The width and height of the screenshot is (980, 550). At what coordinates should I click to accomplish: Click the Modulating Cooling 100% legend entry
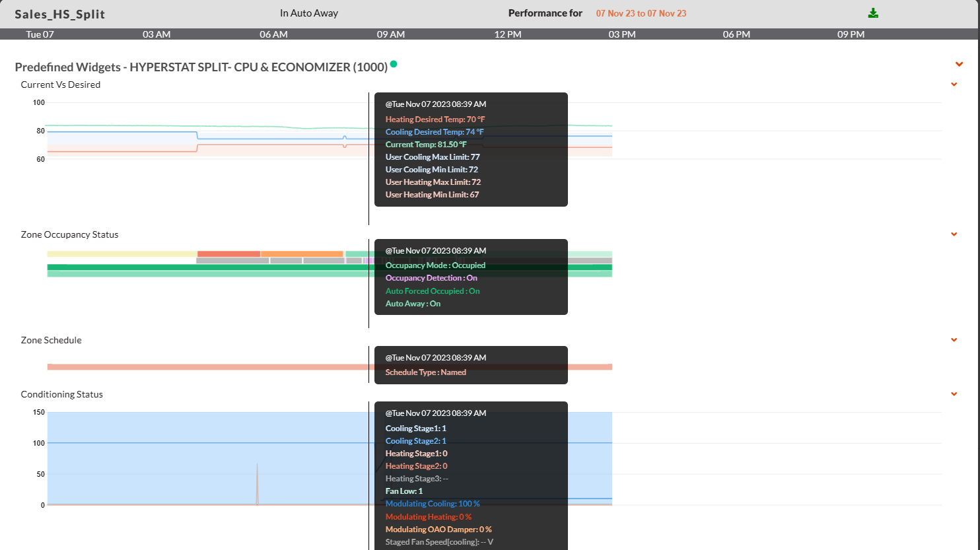point(431,503)
